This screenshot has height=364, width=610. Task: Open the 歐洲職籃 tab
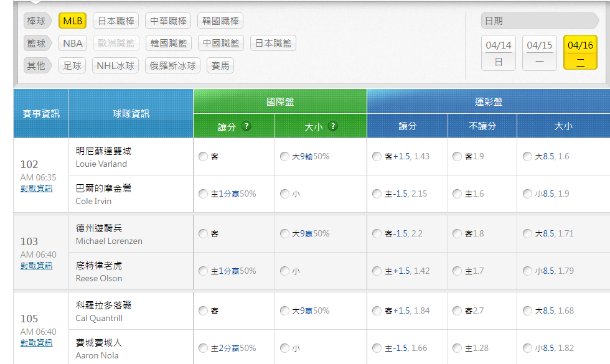(x=116, y=43)
